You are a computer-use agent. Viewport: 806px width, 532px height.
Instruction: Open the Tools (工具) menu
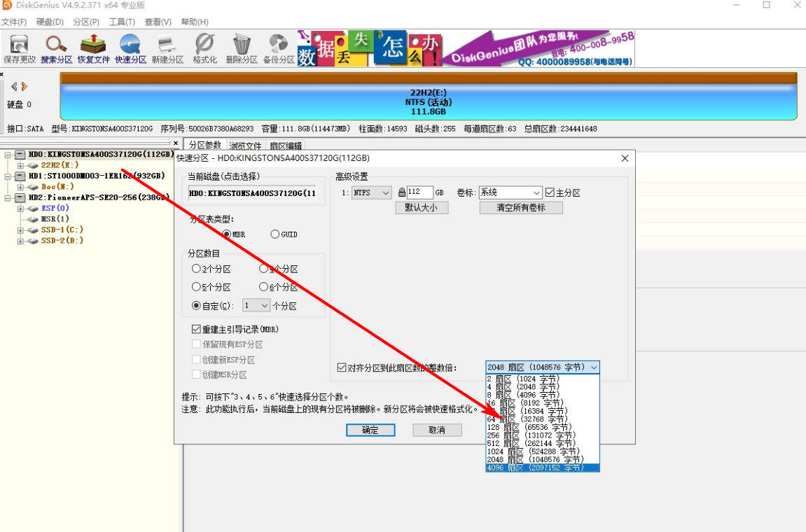click(x=122, y=22)
